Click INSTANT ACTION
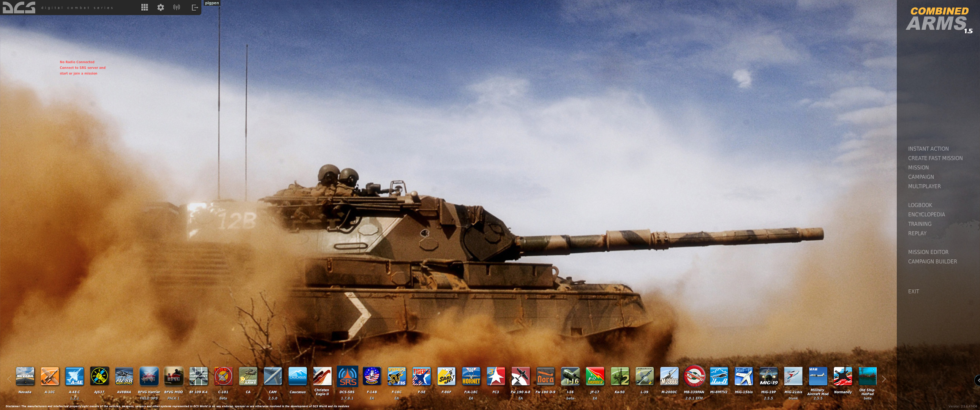 tap(928, 149)
